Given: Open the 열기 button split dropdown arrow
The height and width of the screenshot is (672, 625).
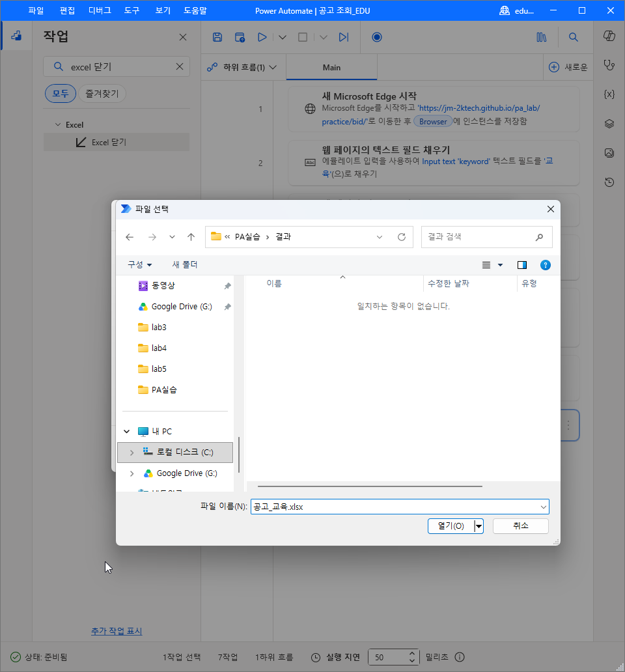Looking at the screenshot, I should tap(479, 526).
